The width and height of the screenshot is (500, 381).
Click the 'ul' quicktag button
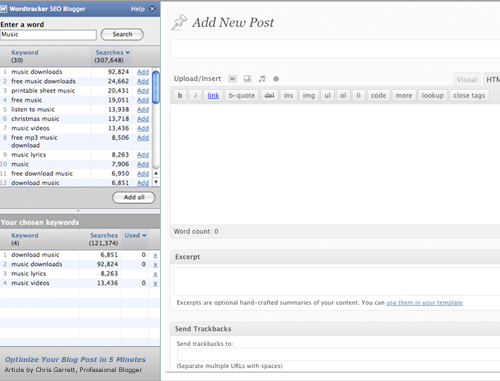click(x=327, y=96)
